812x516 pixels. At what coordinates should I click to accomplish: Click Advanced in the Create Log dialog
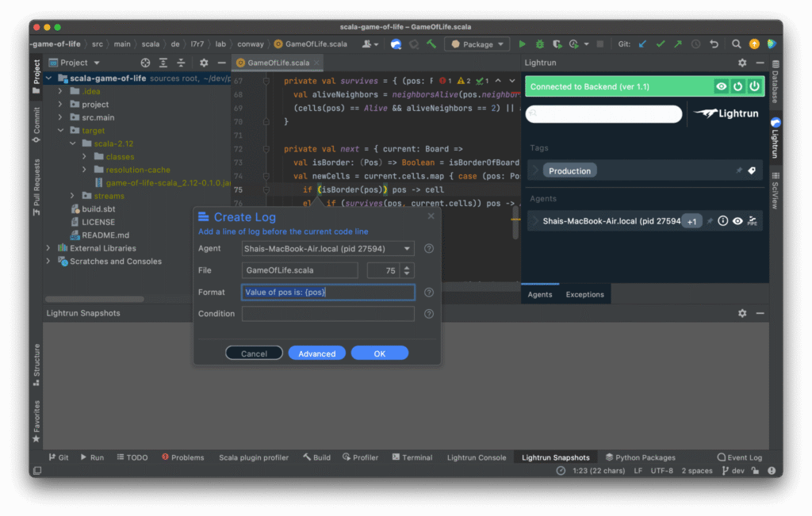316,354
